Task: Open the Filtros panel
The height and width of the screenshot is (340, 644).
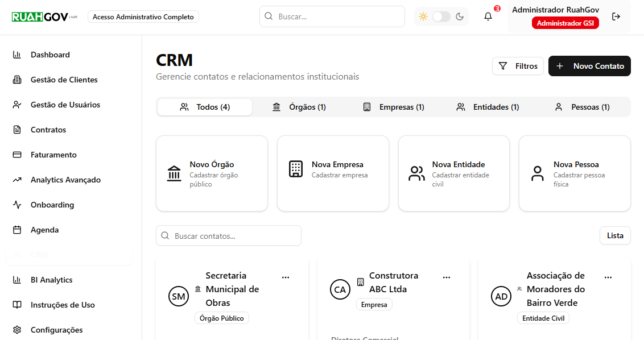Action: [x=518, y=66]
